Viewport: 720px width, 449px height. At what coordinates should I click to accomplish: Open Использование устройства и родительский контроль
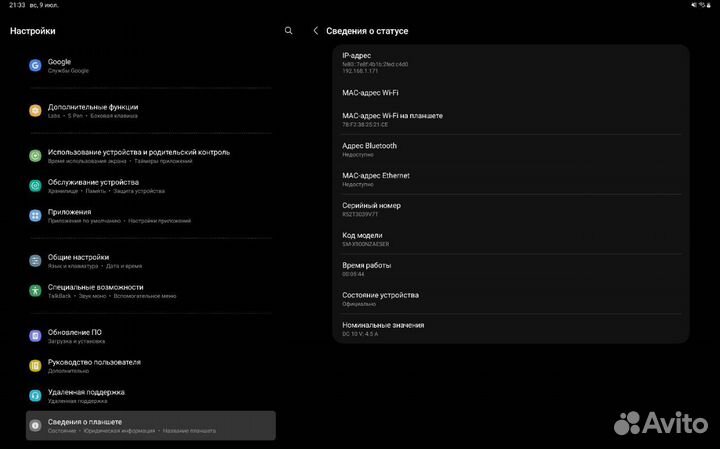(x=151, y=156)
